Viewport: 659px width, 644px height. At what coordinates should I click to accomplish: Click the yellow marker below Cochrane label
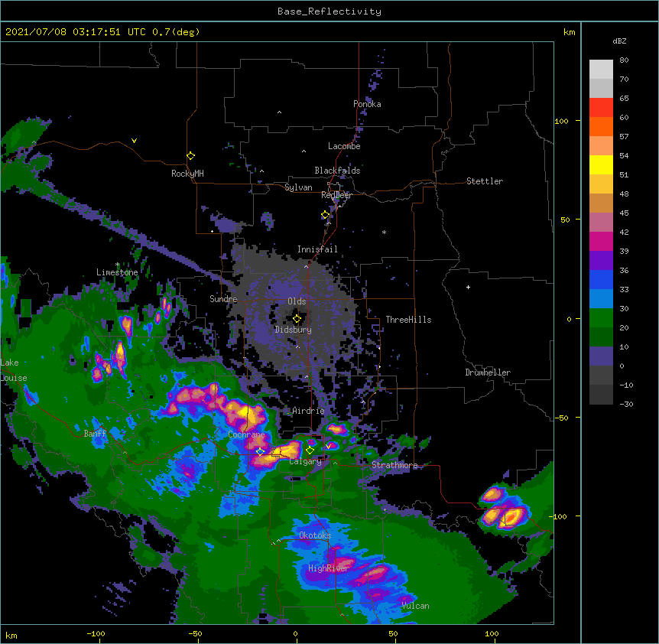click(260, 451)
